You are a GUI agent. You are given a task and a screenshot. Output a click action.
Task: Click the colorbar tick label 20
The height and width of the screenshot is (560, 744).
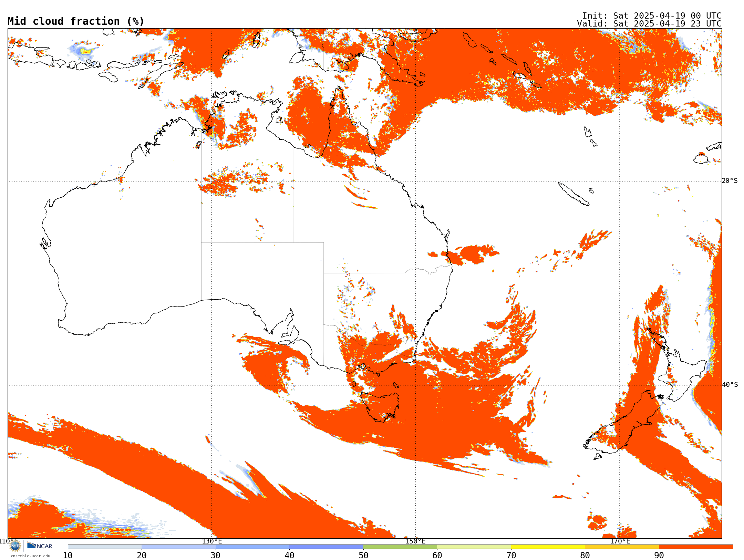pyautogui.click(x=142, y=556)
